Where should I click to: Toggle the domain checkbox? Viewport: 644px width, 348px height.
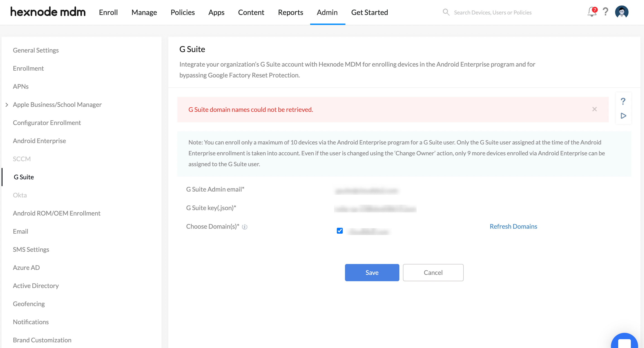pos(340,230)
